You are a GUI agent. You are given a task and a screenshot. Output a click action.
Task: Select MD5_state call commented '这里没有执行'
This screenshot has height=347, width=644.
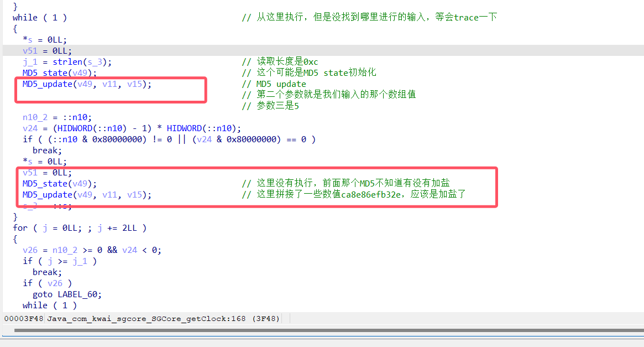44,184
